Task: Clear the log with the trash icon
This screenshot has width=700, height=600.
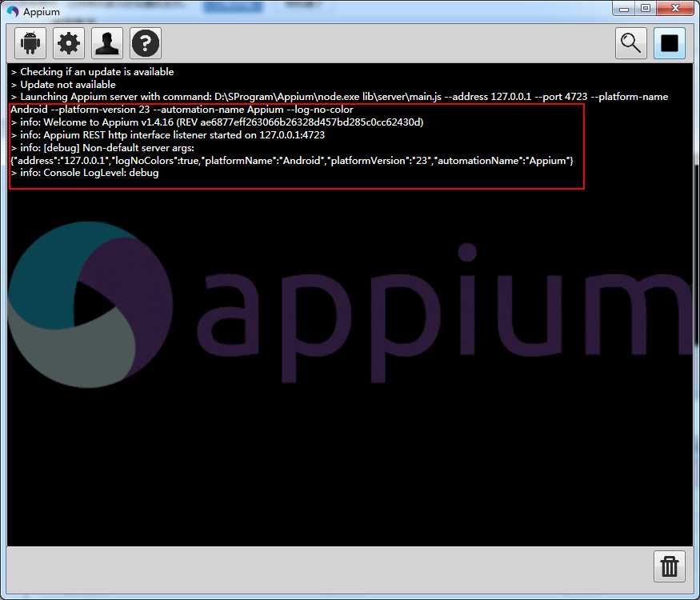Action: pos(670,566)
